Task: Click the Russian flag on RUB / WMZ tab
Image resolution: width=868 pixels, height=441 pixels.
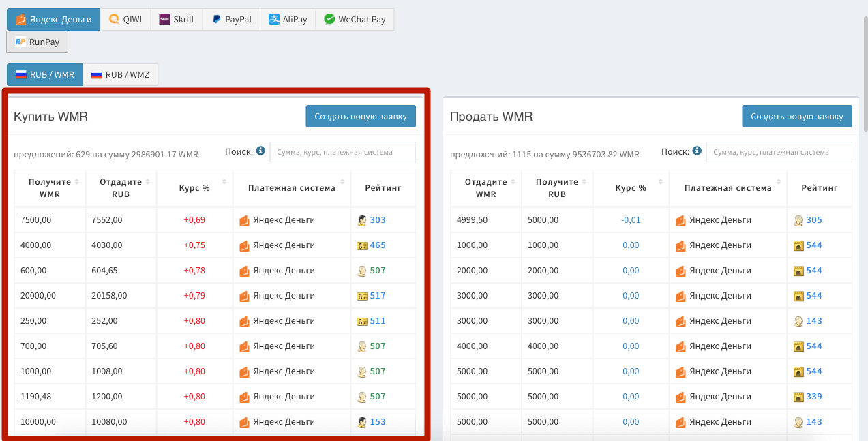Action: [97, 75]
